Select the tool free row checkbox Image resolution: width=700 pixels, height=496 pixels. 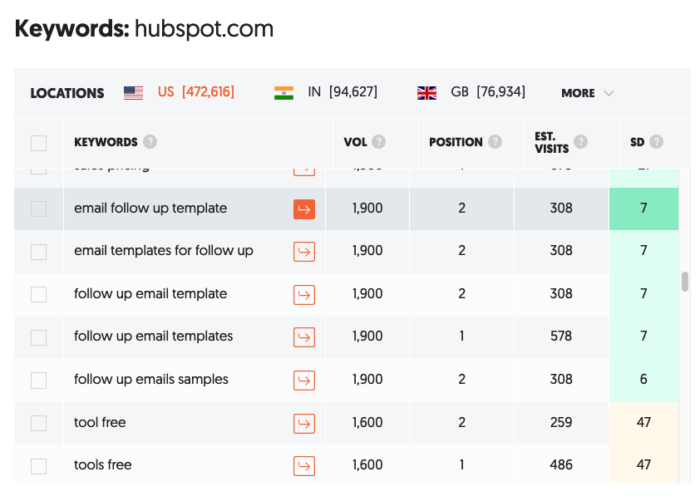coord(39,423)
